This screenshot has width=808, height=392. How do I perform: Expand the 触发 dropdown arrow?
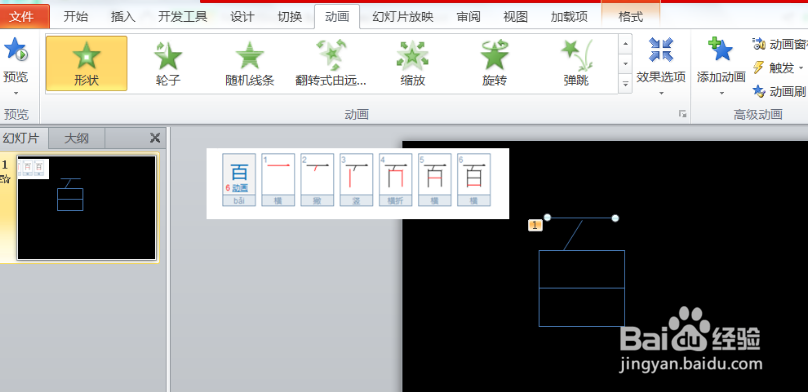tap(801, 68)
